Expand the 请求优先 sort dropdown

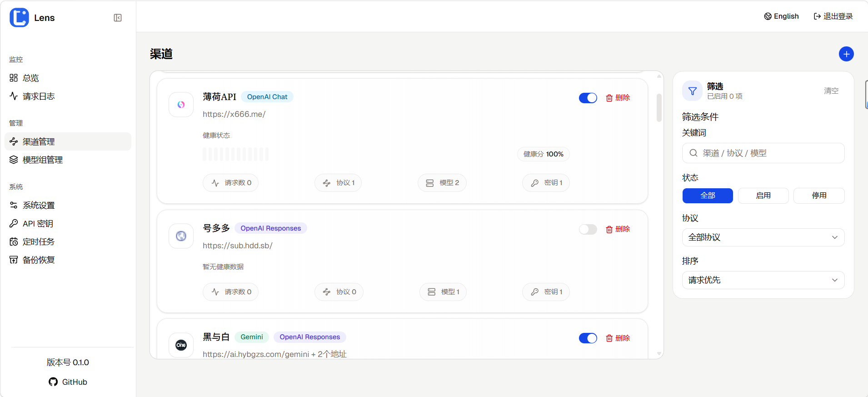pyautogui.click(x=763, y=280)
